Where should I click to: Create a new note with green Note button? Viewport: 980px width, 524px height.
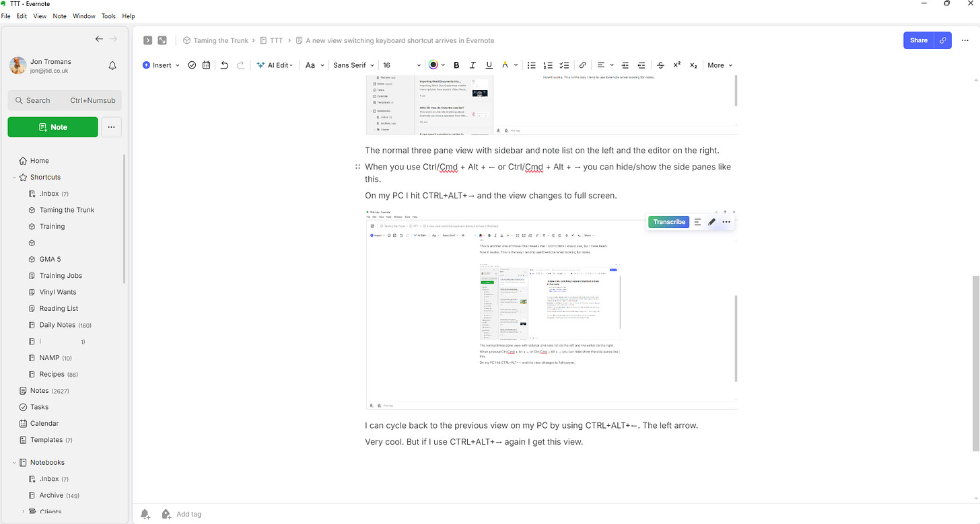pos(53,127)
